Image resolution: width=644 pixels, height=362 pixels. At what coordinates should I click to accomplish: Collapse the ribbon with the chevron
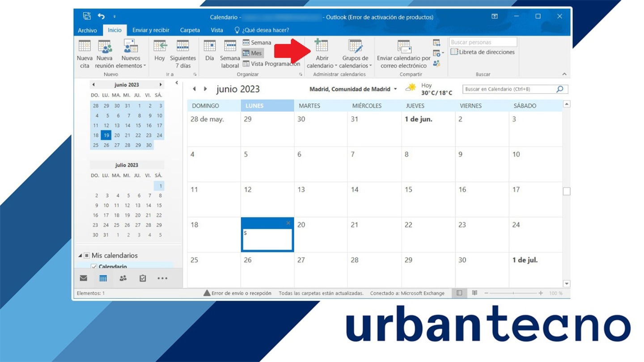[564, 74]
